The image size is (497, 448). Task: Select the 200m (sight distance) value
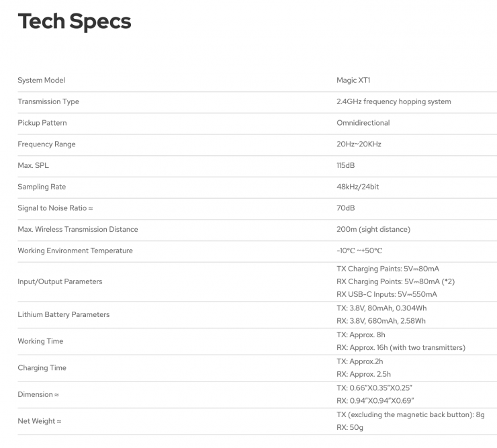373,230
